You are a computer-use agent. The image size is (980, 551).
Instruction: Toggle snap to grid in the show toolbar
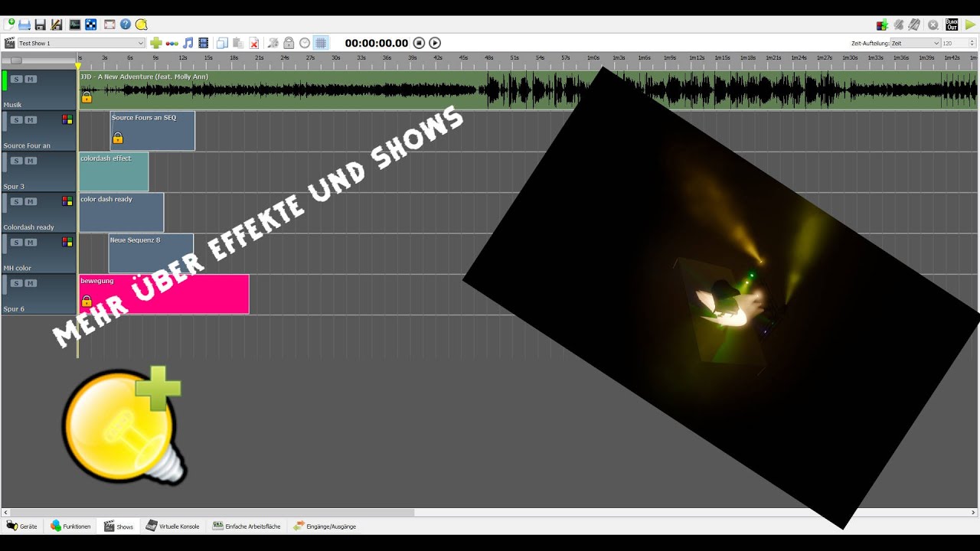pos(321,43)
